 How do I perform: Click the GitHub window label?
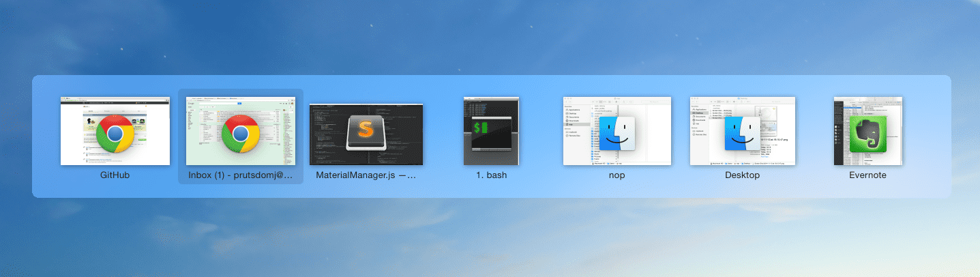click(x=115, y=175)
